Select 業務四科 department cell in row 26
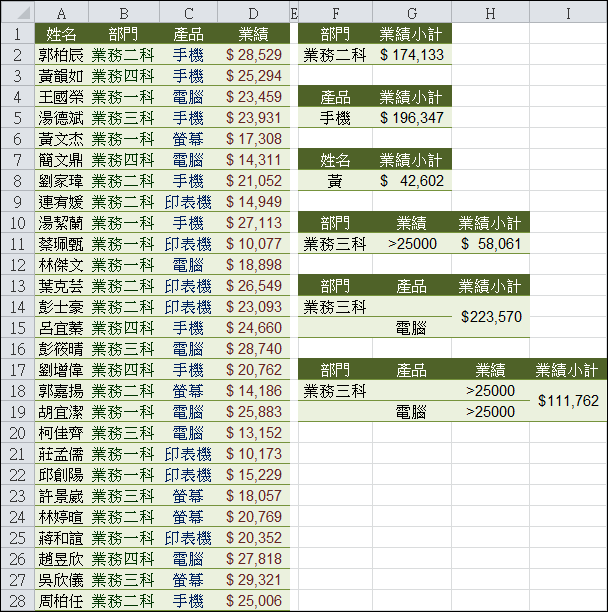 123,559
